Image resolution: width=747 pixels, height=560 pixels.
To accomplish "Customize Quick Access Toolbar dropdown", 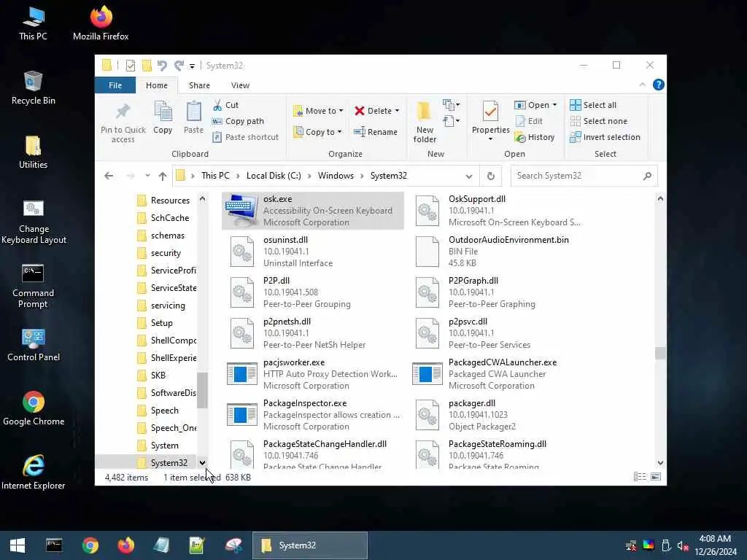I will (192, 66).
